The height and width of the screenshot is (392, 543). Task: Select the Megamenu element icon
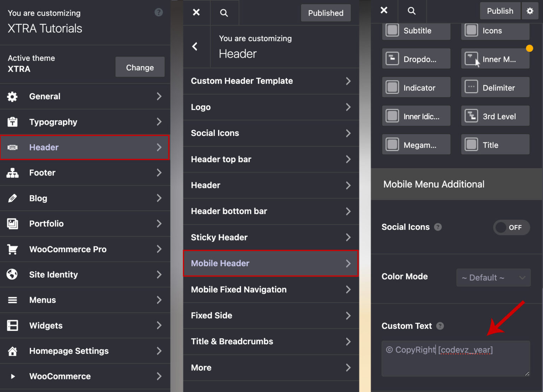(x=392, y=144)
